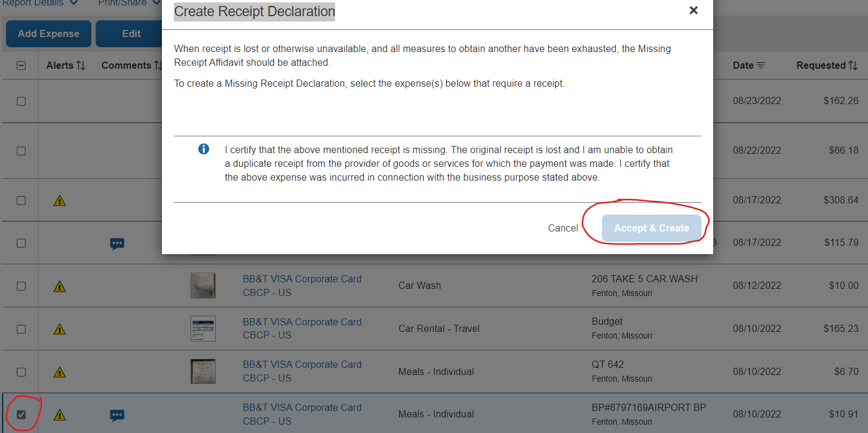Image resolution: width=868 pixels, height=433 pixels.
Task: Uncheck the $10.91 BP Airport expense checkbox
Action: [21, 414]
